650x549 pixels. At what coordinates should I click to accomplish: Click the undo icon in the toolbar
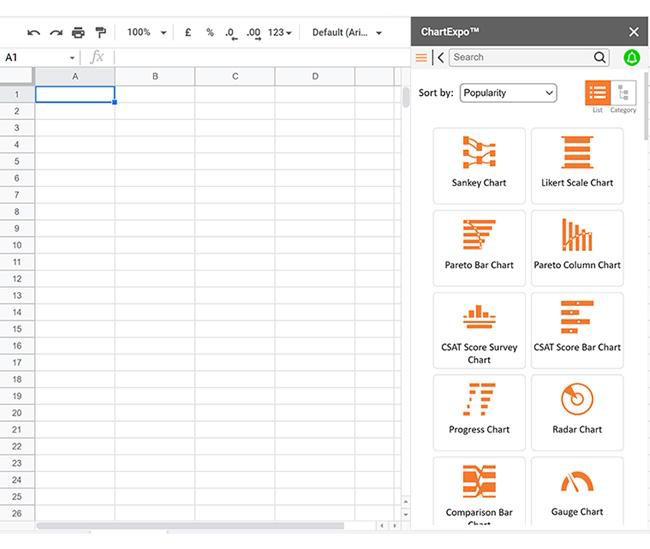pos(34,33)
